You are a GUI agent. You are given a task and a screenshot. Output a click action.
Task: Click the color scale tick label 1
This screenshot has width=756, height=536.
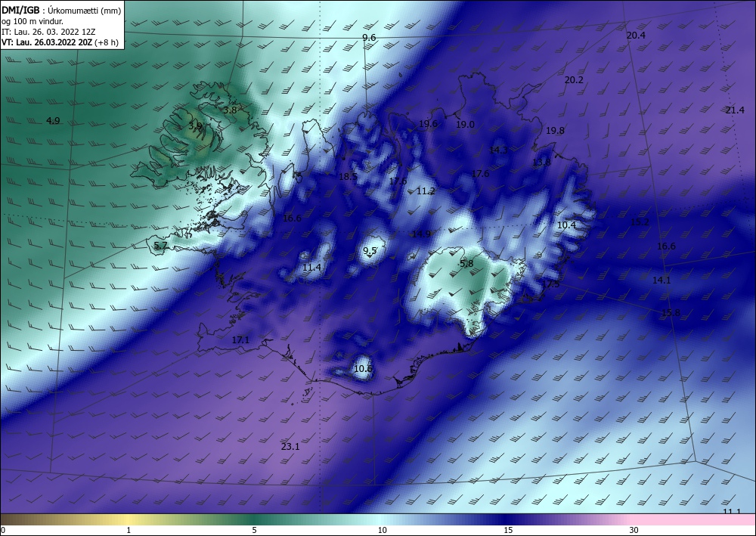click(x=129, y=530)
